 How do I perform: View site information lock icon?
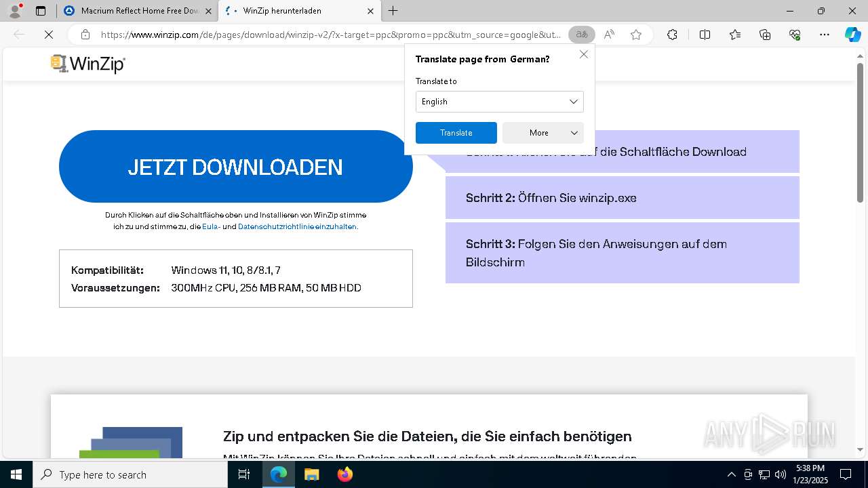(x=85, y=35)
